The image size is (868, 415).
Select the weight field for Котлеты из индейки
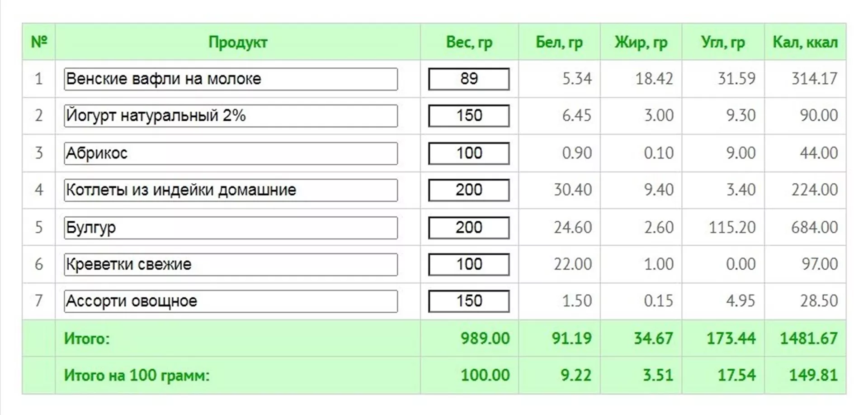(x=469, y=190)
